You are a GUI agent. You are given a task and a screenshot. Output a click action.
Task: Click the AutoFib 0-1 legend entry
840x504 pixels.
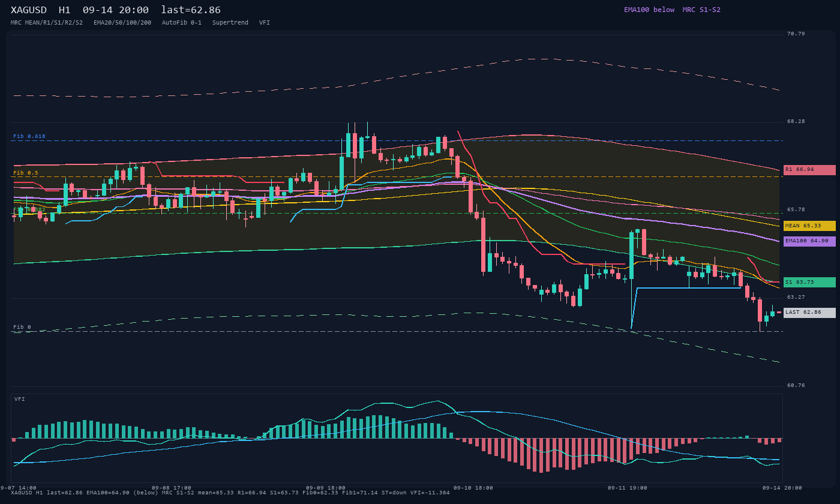(x=182, y=23)
